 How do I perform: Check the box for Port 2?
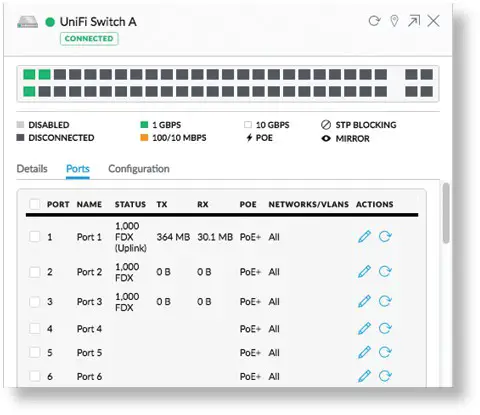click(34, 272)
